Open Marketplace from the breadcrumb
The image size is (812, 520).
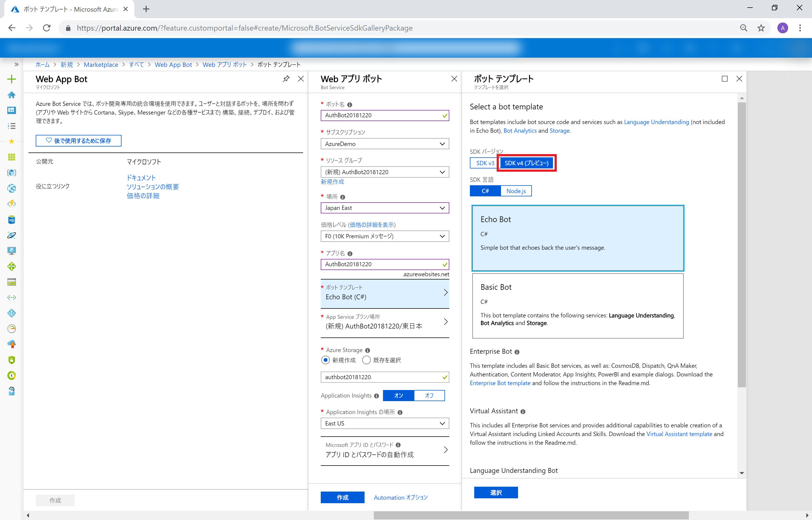coord(101,64)
